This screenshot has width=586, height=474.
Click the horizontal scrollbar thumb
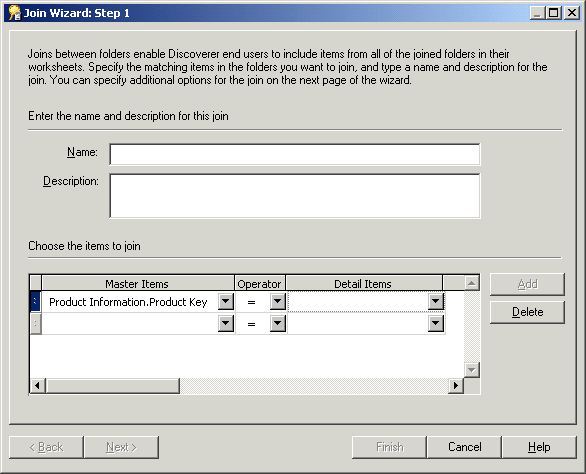point(112,385)
